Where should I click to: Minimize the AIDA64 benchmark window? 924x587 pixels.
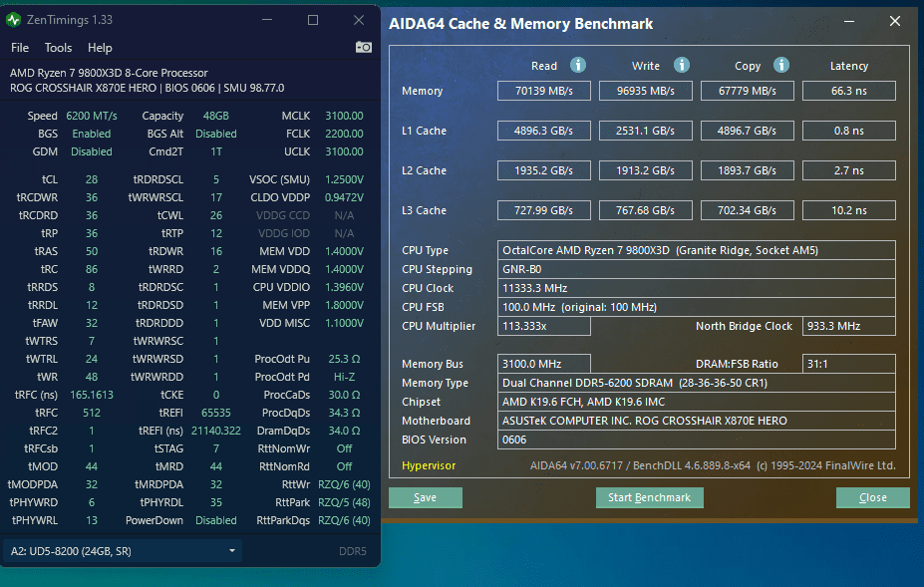[849, 22]
